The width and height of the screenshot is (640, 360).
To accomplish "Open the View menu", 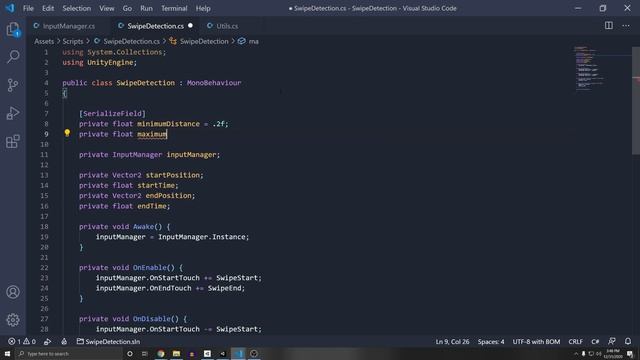I will (107, 8).
